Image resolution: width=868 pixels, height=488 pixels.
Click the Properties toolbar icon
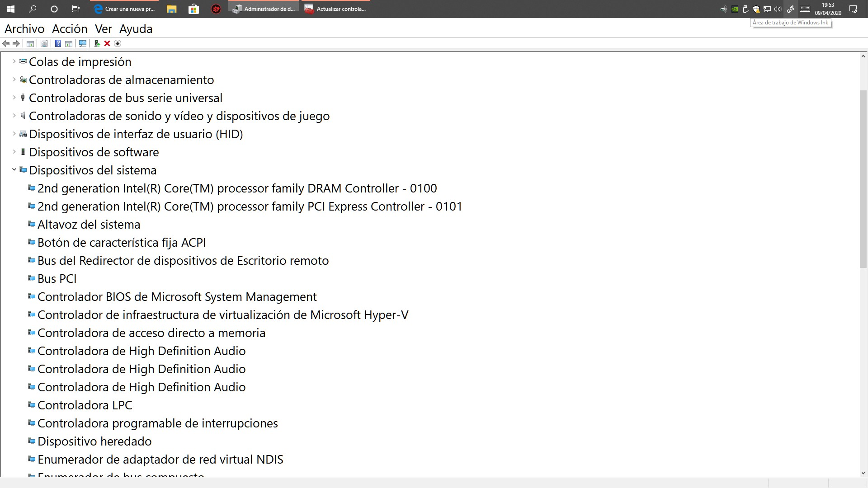44,43
